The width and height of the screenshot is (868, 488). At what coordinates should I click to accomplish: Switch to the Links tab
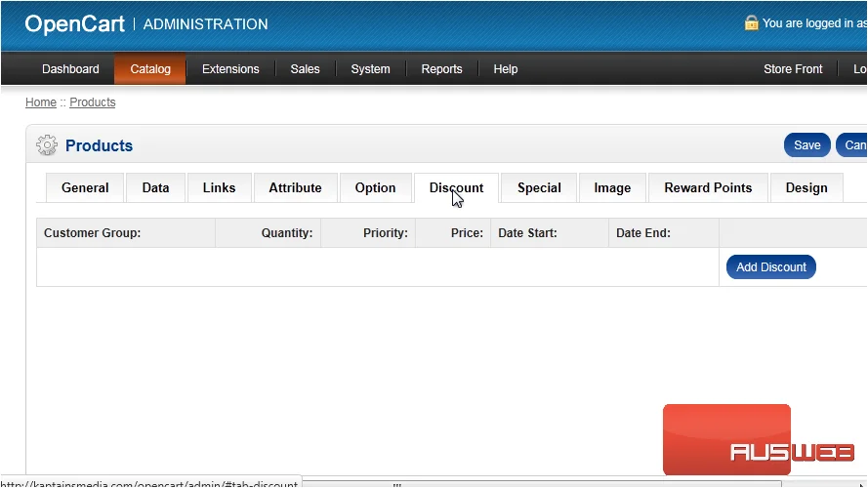pyautogui.click(x=220, y=188)
